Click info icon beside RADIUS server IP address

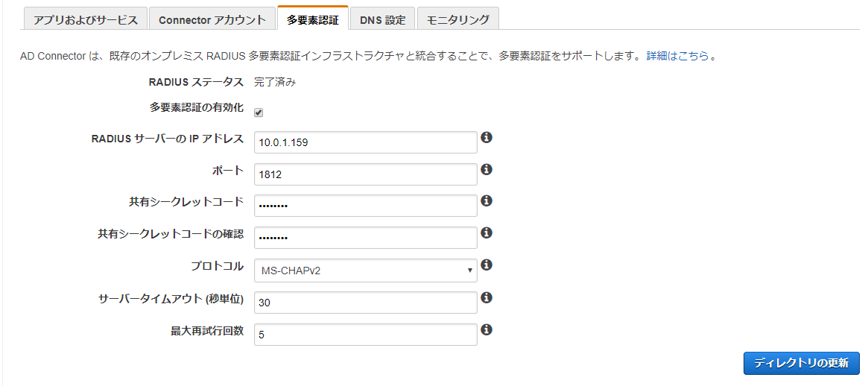(487, 138)
